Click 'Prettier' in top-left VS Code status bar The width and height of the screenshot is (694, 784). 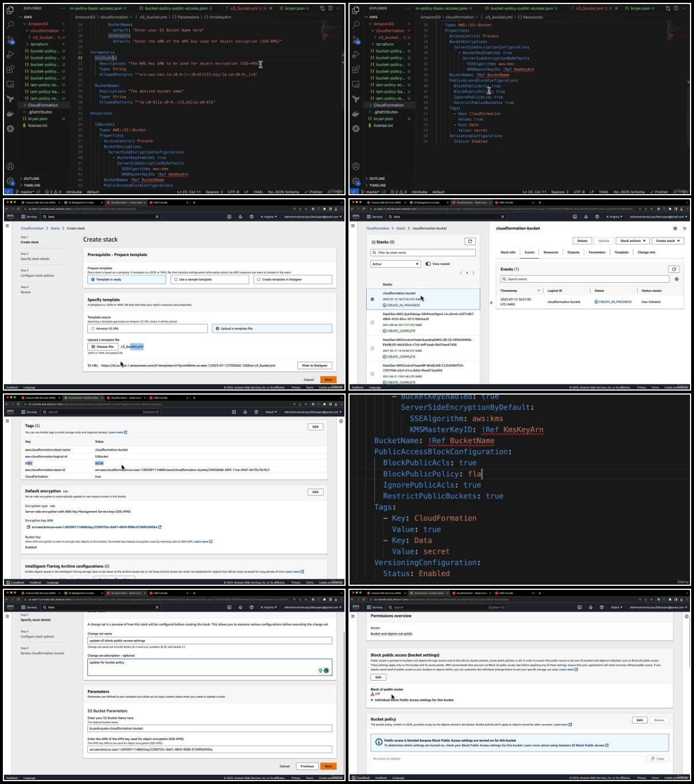tap(315, 192)
